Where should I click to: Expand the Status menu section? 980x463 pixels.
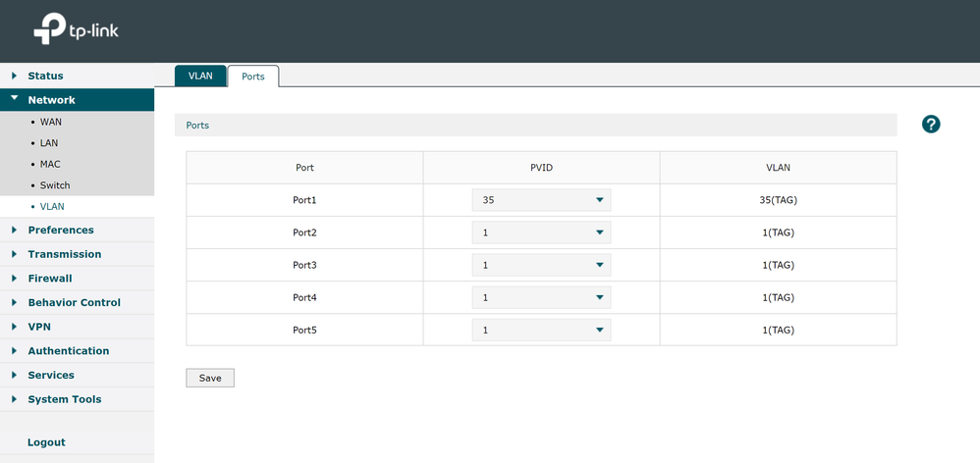[x=45, y=76]
